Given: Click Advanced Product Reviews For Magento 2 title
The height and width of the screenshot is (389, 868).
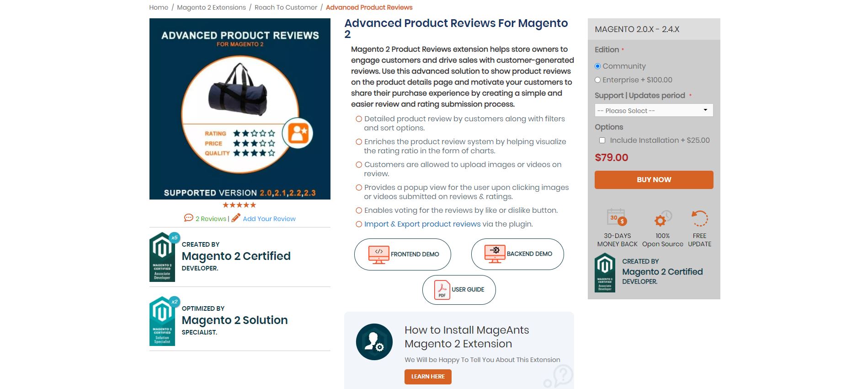Looking at the screenshot, I should tap(456, 28).
